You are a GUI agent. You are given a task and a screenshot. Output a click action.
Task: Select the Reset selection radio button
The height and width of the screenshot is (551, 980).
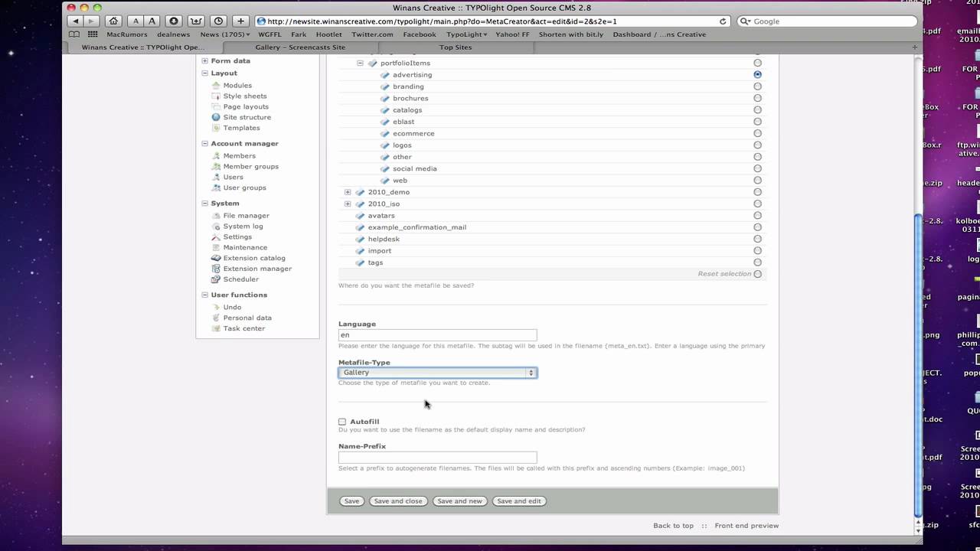tap(757, 274)
